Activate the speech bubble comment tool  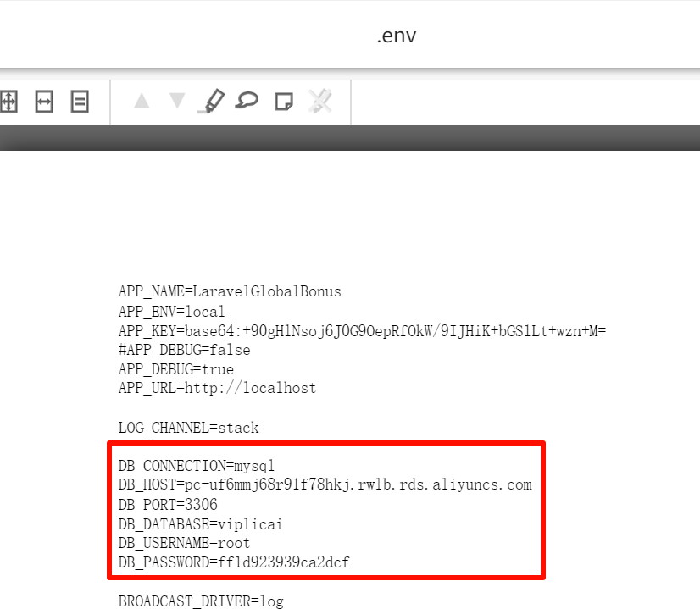click(247, 100)
